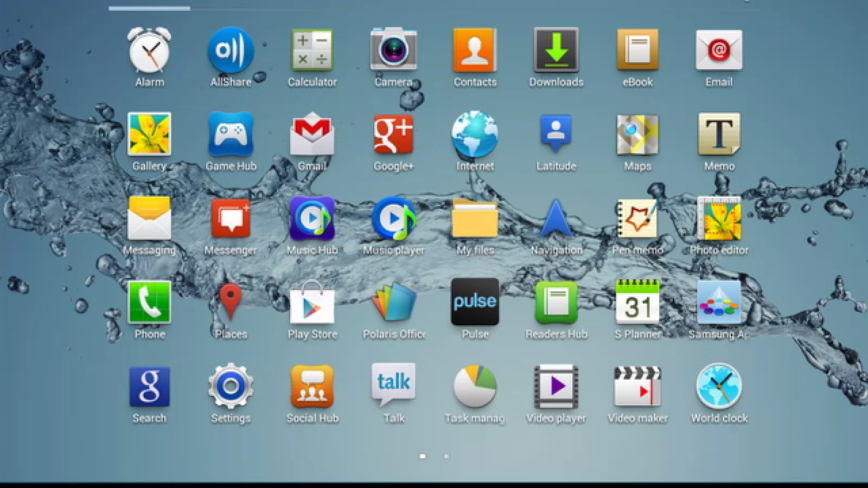Open the Talk chat app
The width and height of the screenshot is (868, 488).
(x=393, y=386)
